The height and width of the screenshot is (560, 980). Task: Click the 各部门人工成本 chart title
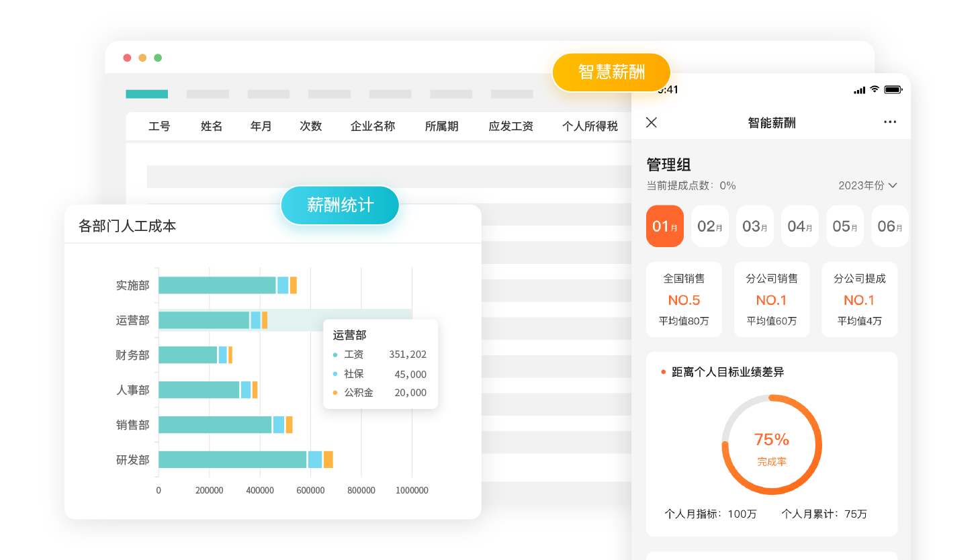pyautogui.click(x=128, y=226)
